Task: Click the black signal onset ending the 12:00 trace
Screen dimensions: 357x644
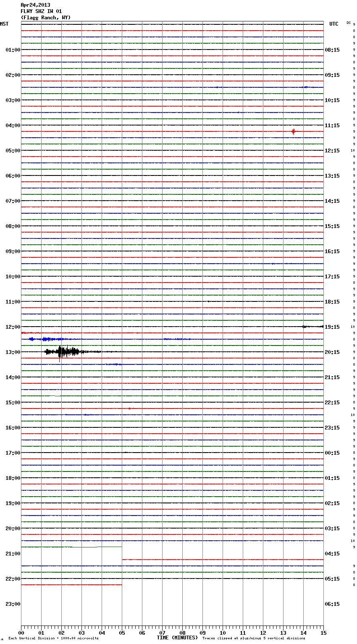Action: pyautogui.click(x=313, y=326)
